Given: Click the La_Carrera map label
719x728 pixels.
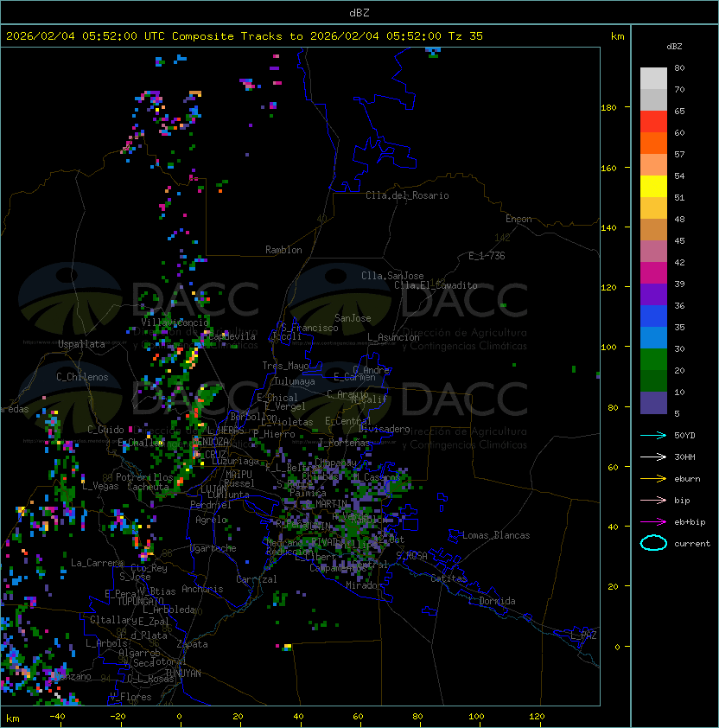Looking at the screenshot, I should pos(97,563).
